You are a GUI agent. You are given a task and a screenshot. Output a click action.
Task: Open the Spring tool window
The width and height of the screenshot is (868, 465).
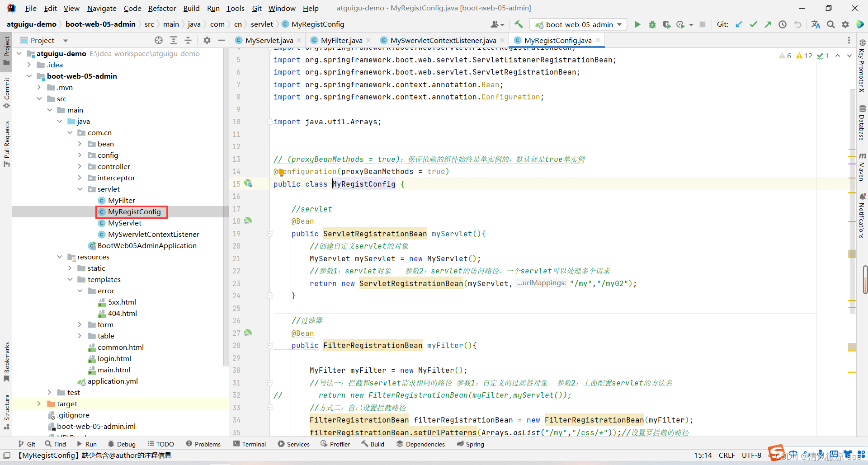point(470,444)
